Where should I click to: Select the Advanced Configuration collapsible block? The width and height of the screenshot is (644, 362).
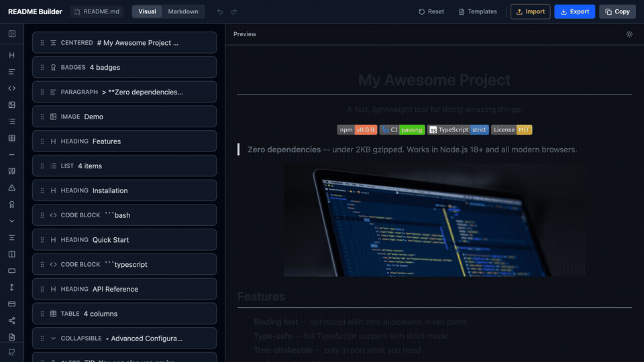pyautogui.click(x=125, y=338)
